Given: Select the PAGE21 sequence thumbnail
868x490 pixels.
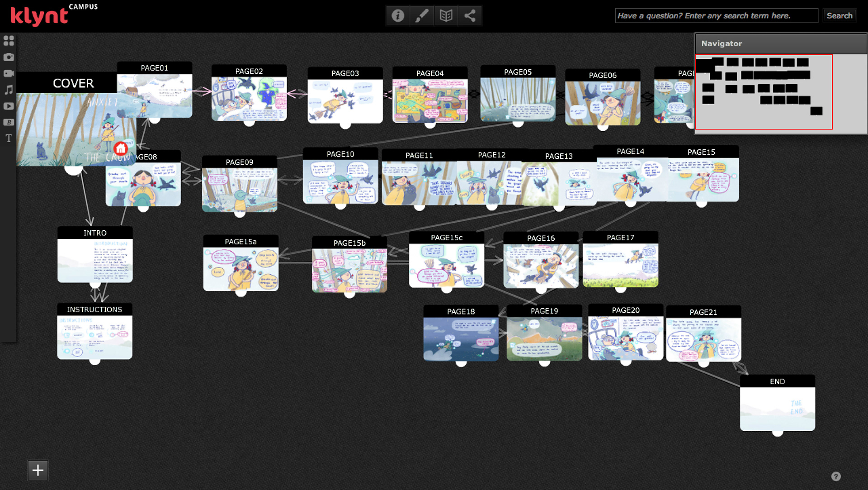Looking at the screenshot, I should [703, 340].
